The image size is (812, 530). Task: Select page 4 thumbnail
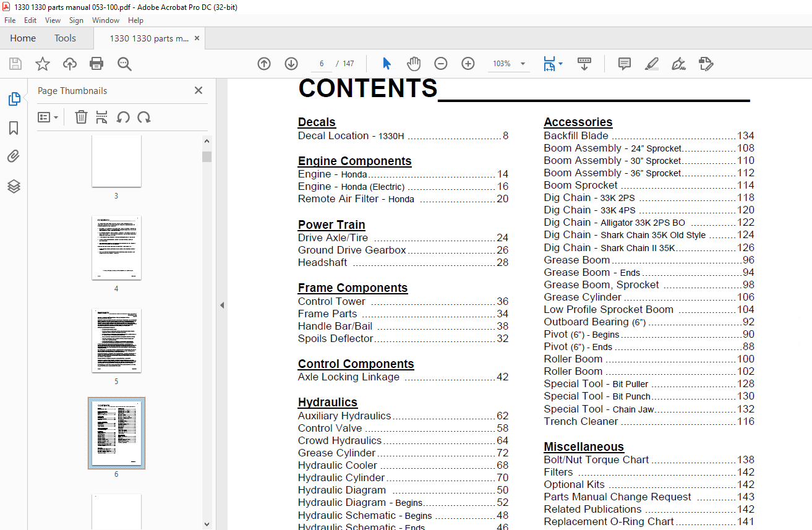pyautogui.click(x=116, y=247)
